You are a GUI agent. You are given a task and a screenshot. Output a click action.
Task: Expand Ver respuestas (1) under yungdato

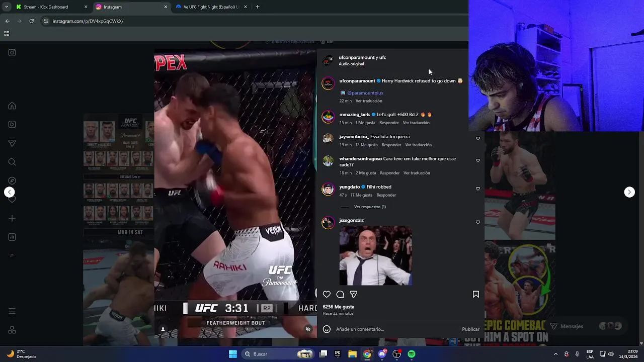click(370, 207)
